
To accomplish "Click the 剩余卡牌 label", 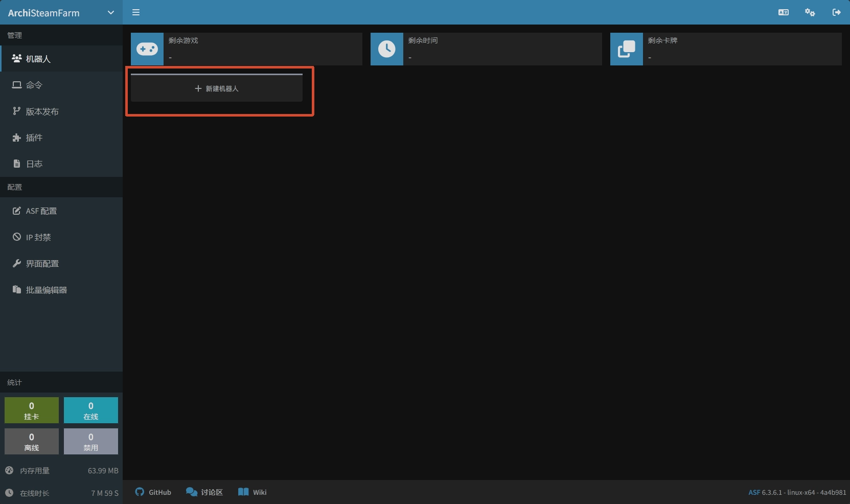I will 662,40.
